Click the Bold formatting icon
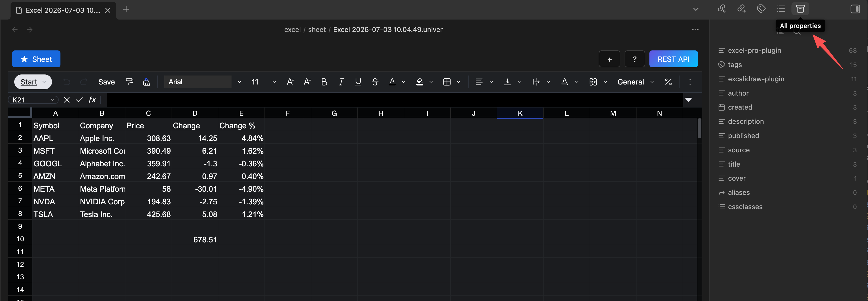The image size is (868, 301). point(324,82)
